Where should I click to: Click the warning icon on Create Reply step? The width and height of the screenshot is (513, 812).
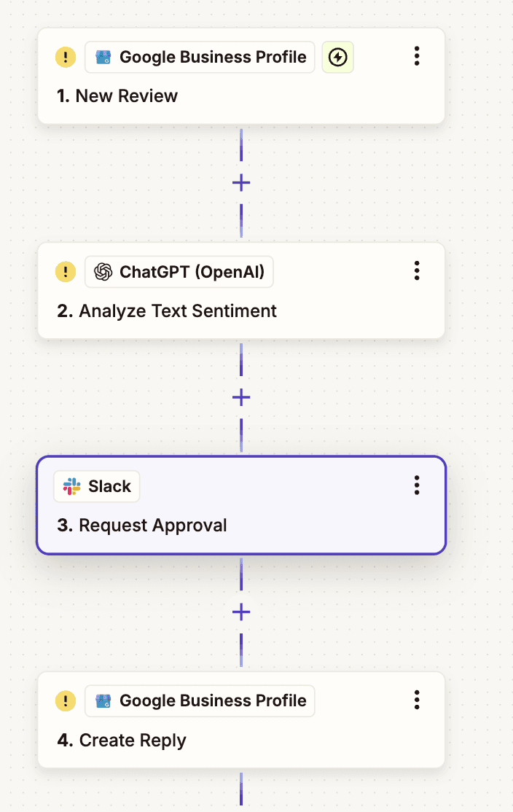click(66, 701)
